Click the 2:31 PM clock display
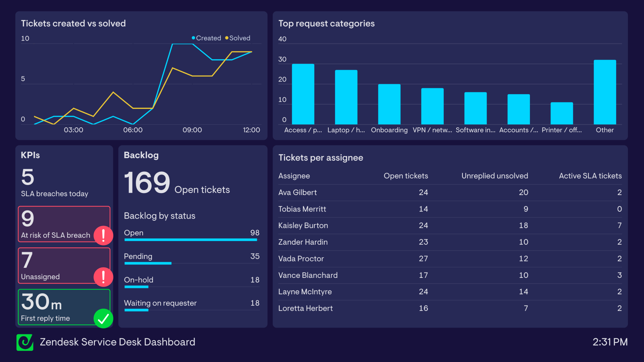Image resolution: width=644 pixels, height=362 pixels. (x=610, y=342)
